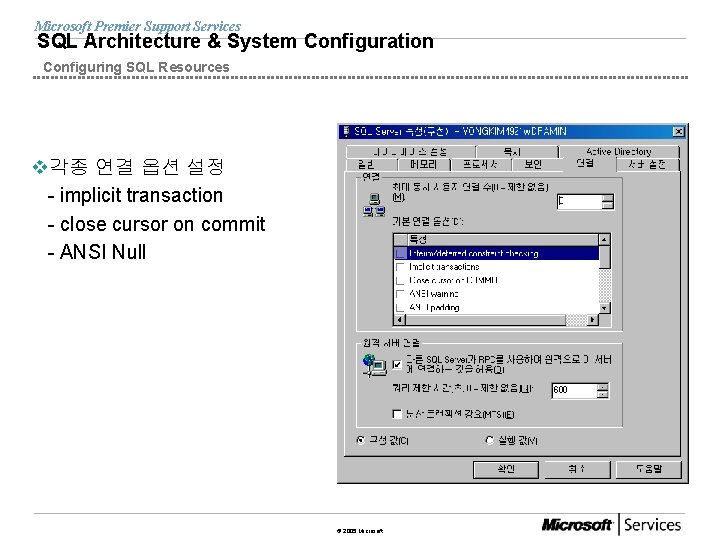The height and width of the screenshot is (540, 720).
Task: Click the 각종 연결 옵션 설정 heading
Action: (x=136, y=167)
